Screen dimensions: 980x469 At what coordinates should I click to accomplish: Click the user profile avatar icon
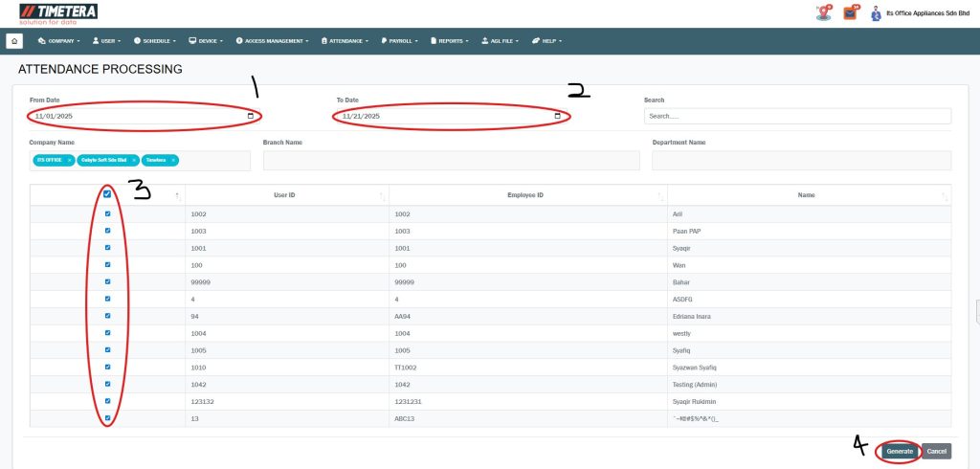(x=876, y=14)
